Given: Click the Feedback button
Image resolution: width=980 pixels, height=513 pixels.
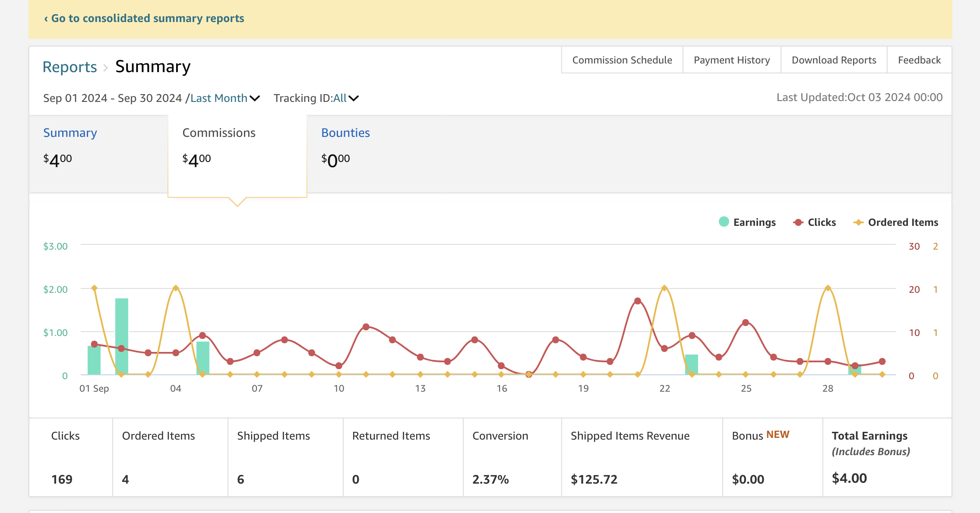Looking at the screenshot, I should pos(919,60).
